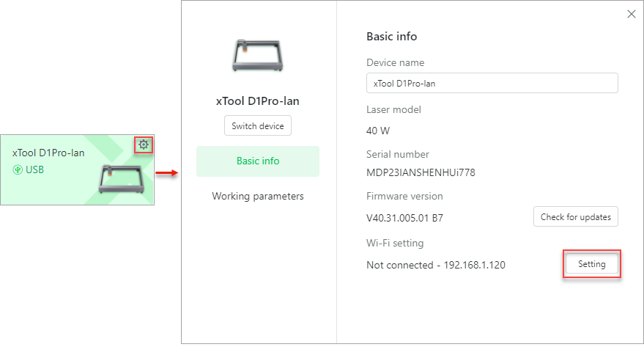Switch to the Working parameters tab
The image size is (644, 347).
(x=257, y=197)
